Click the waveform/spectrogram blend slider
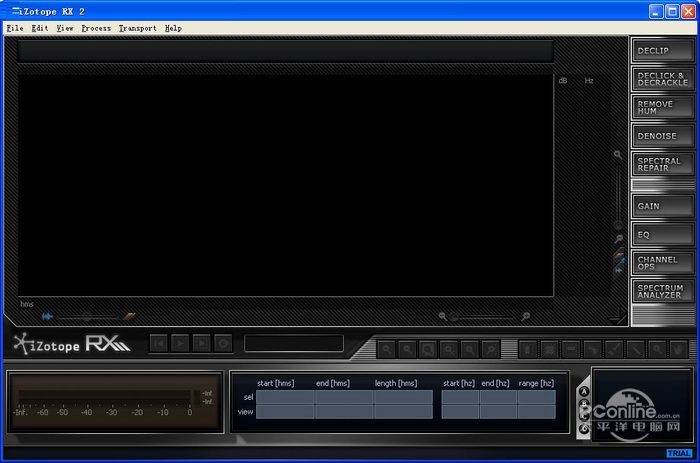This screenshot has height=463, width=700. (x=88, y=317)
